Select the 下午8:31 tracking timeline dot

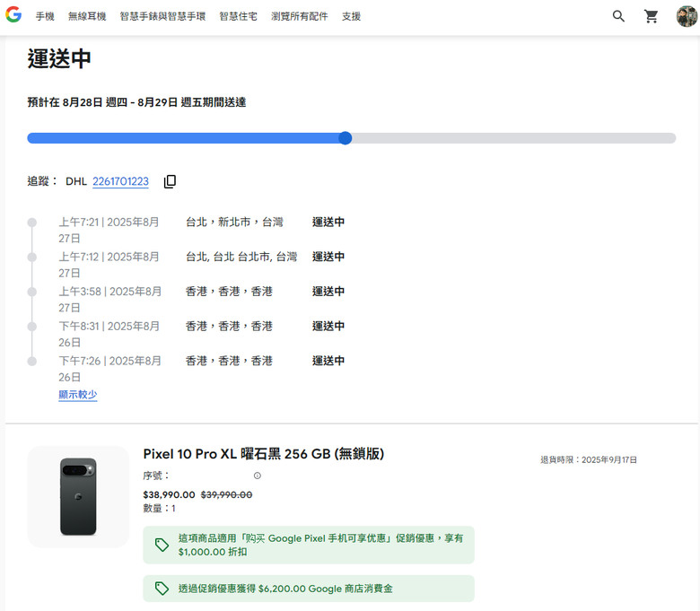[x=32, y=327]
